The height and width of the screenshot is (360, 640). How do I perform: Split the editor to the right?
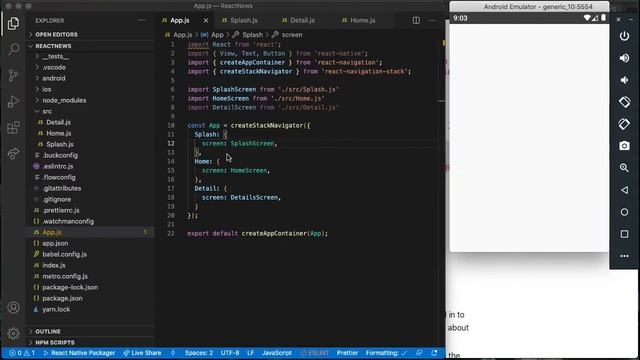[416, 20]
